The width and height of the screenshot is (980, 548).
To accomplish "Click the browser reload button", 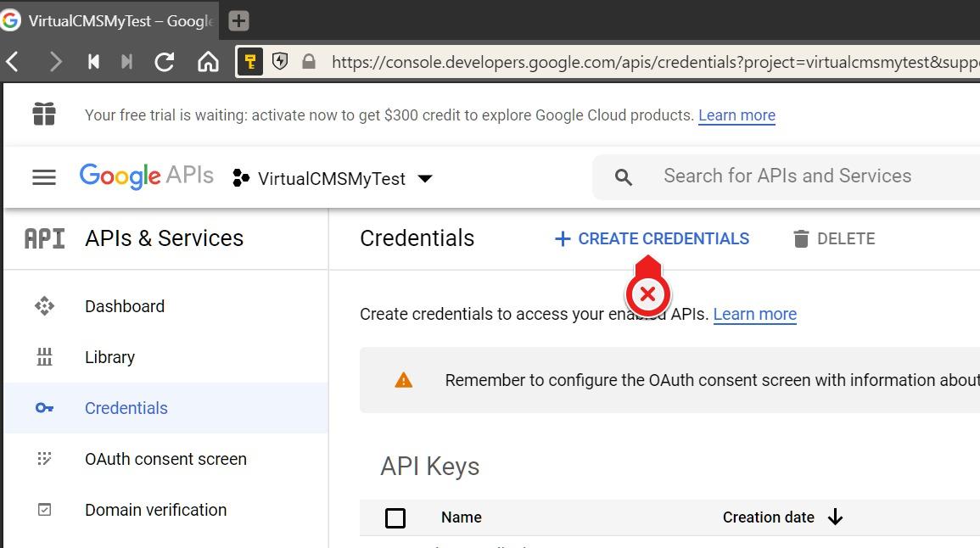I will click(x=165, y=62).
